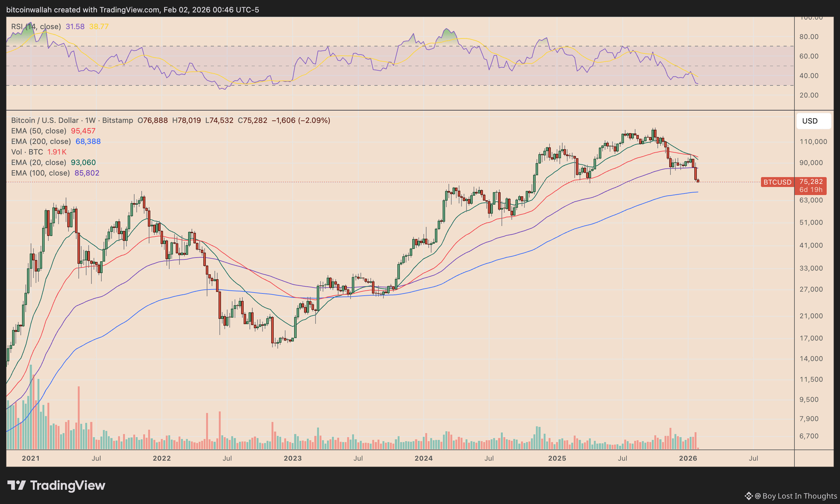Click the TradingView wordmark text
The width and height of the screenshot is (840, 504).
point(68,485)
